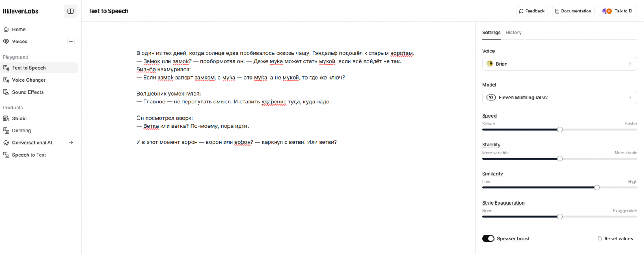This screenshot has width=644, height=254.
Task: Click the Feedback speech bubble icon
Action: tap(521, 11)
